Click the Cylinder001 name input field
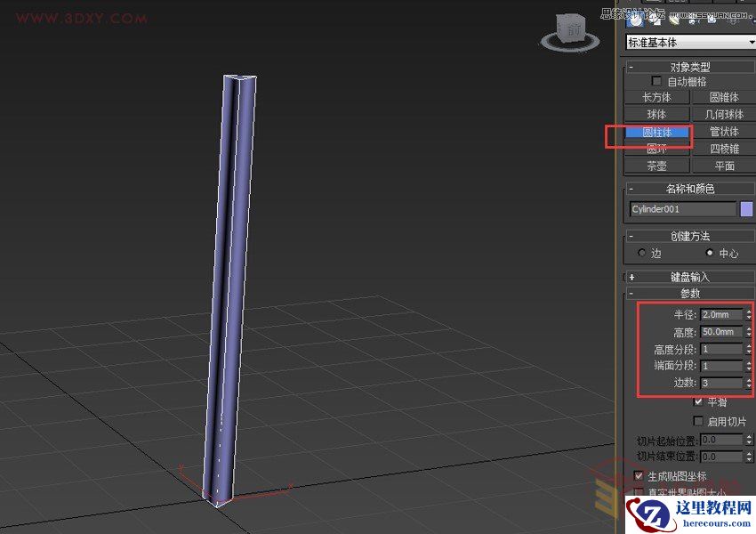Image resolution: width=756 pixels, height=534 pixels. [683, 208]
